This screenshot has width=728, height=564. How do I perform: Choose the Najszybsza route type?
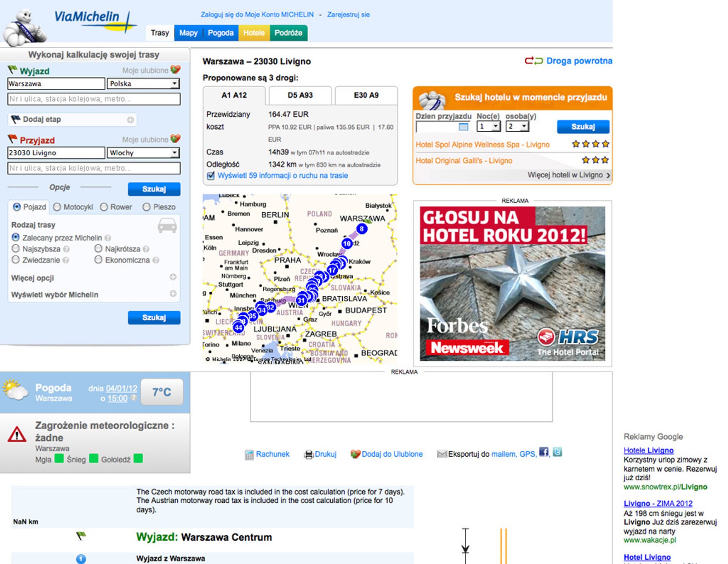[16, 249]
